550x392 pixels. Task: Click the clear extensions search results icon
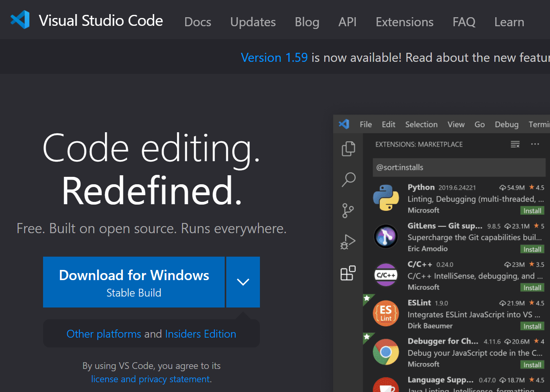[x=515, y=144]
